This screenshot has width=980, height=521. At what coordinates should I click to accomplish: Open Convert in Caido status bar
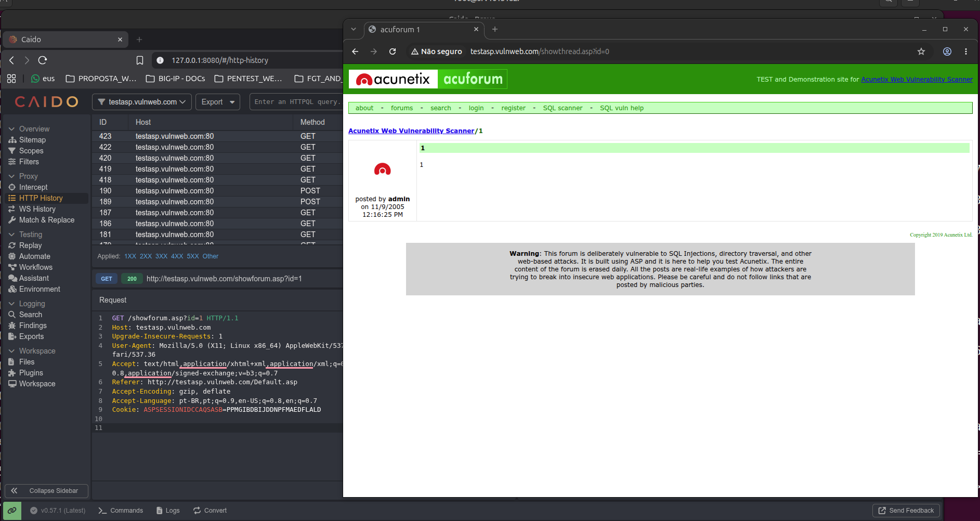pyautogui.click(x=210, y=511)
